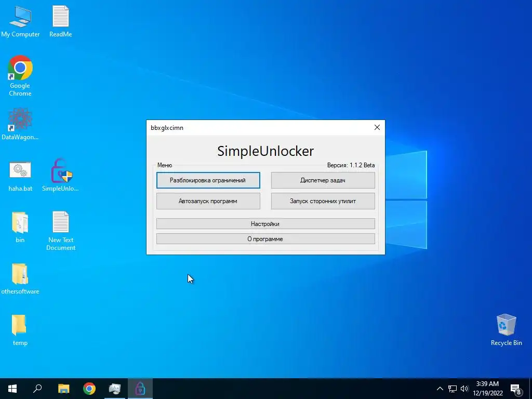532x399 pixels.
Task: Select the Google Chrome desktop shortcut
Action: [x=20, y=76]
